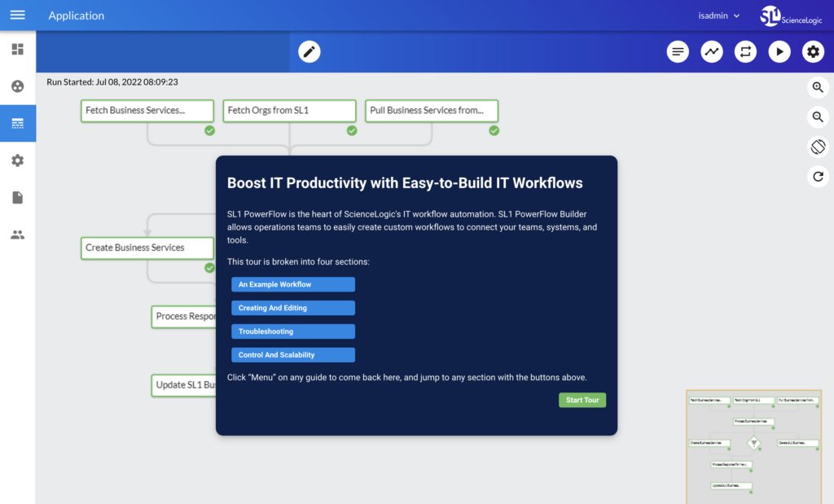This screenshot has height=504, width=834.
Task: Select the Process Respo... step
Action: click(184, 317)
